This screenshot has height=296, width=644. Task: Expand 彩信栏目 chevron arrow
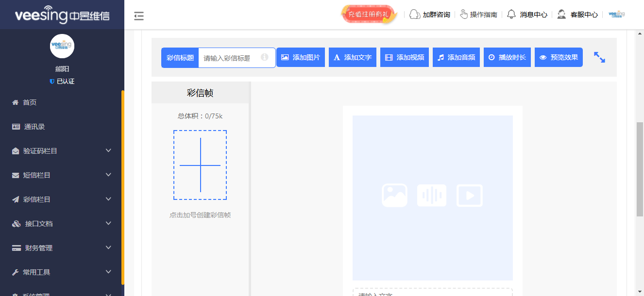[x=109, y=199]
